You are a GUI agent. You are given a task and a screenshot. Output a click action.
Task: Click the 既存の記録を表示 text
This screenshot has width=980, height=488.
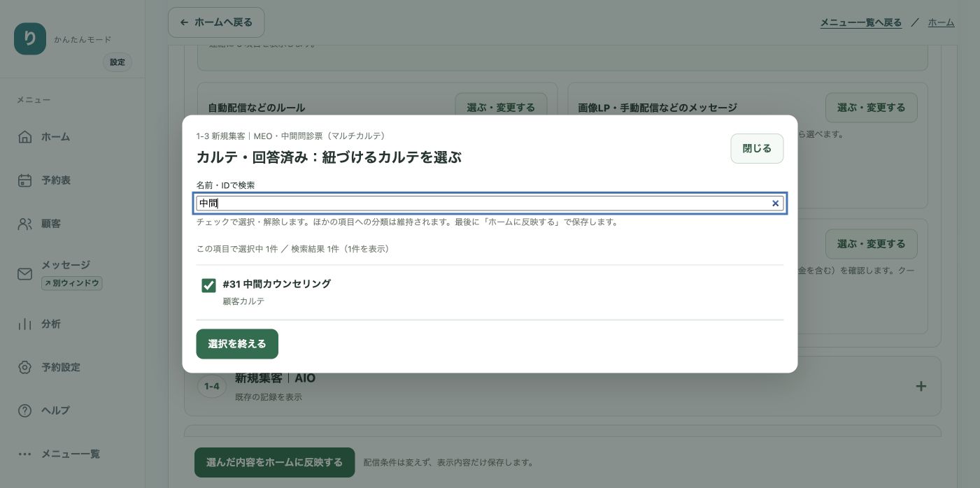[269, 397]
